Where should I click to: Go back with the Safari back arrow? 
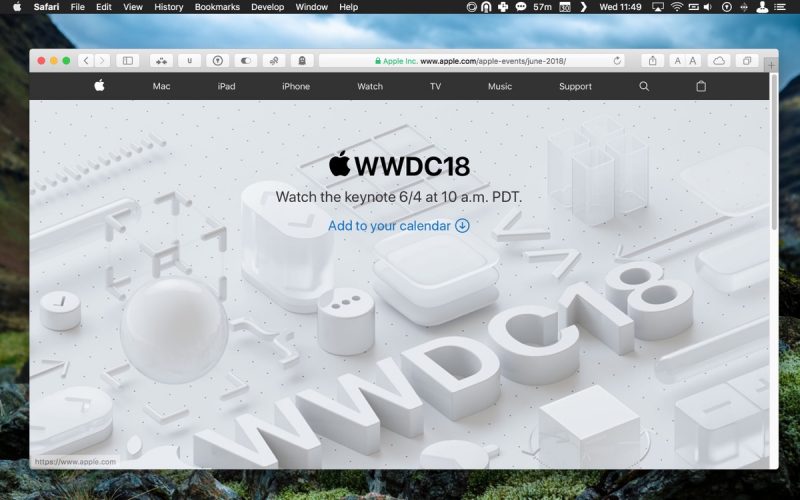pyautogui.click(x=86, y=61)
